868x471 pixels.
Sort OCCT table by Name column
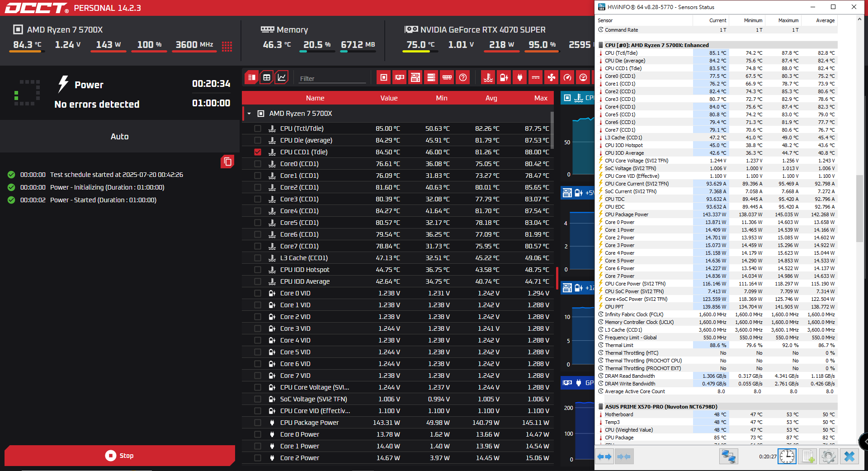tap(315, 98)
